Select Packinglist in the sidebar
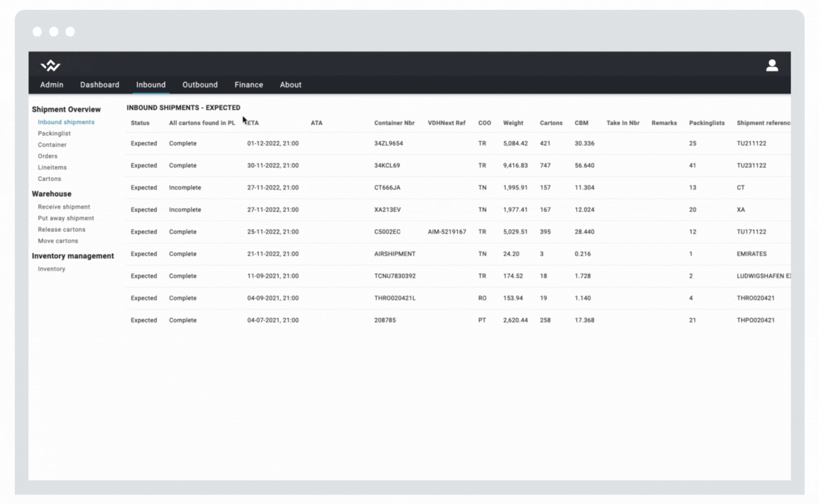819x504 pixels. point(54,134)
